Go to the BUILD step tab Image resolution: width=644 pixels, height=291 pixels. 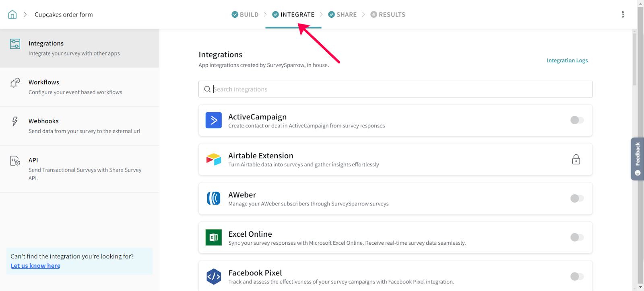pyautogui.click(x=245, y=14)
